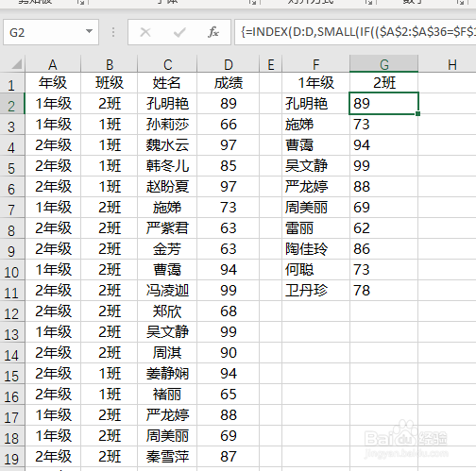
Task: Click cell G1 containing 2班
Action: tap(384, 83)
